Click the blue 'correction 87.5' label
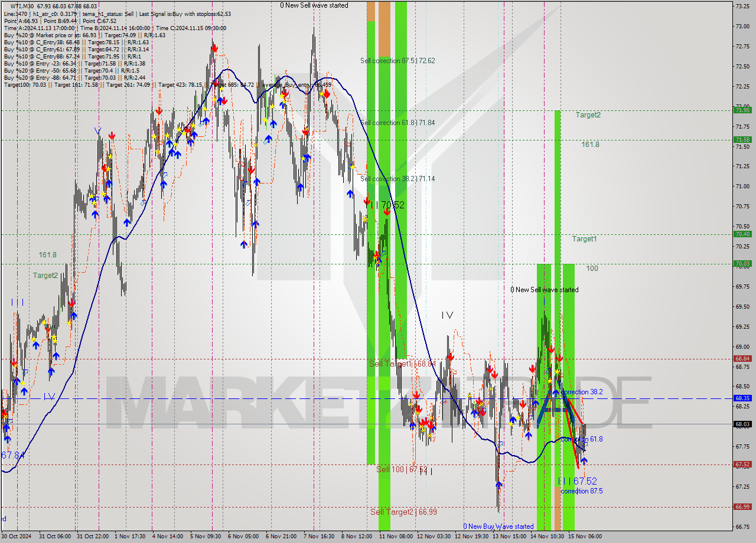The width and height of the screenshot is (756, 543). pyautogui.click(x=582, y=491)
